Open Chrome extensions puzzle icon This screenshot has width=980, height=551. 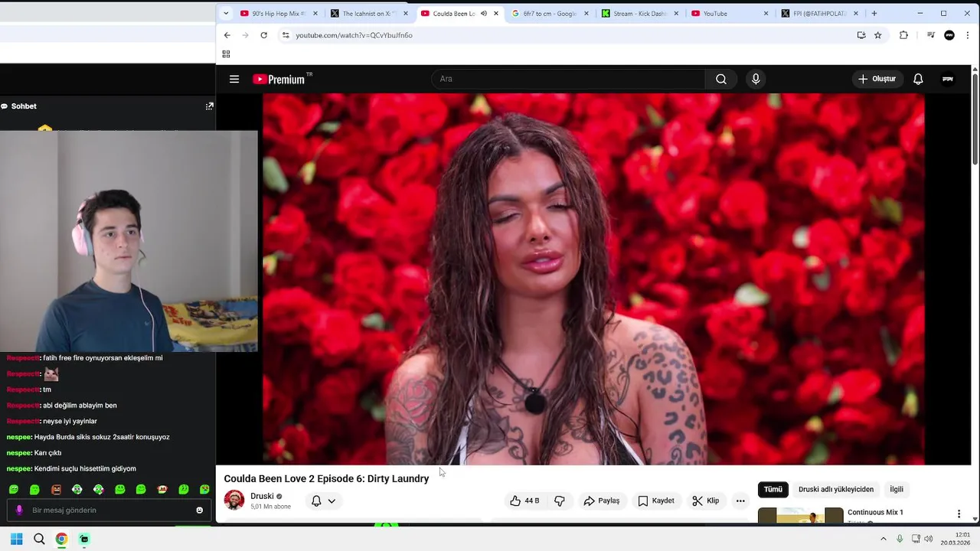903,35
